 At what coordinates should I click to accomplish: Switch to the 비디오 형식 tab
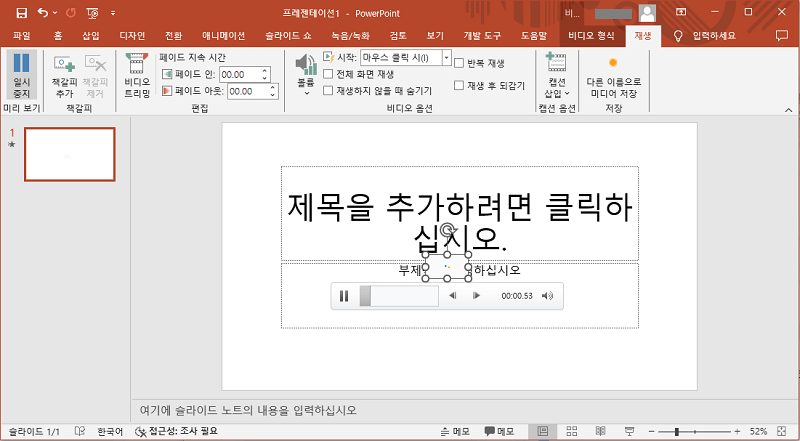point(591,36)
